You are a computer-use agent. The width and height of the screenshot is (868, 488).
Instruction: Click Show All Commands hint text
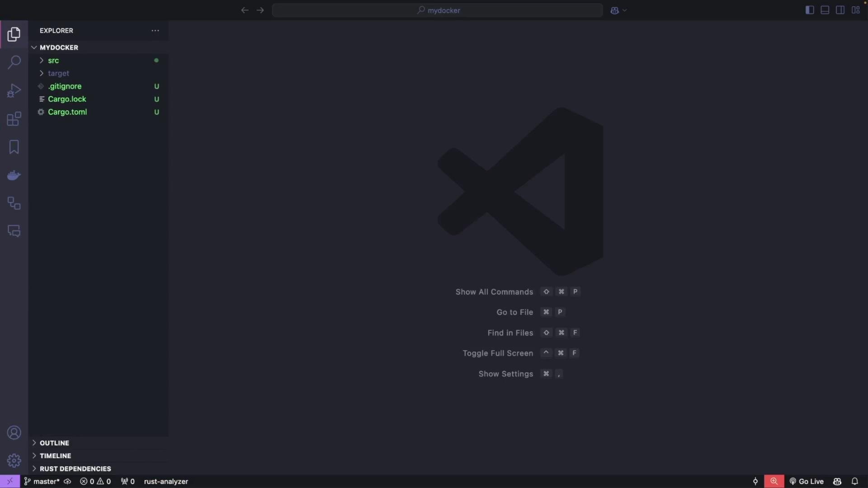pos(494,292)
